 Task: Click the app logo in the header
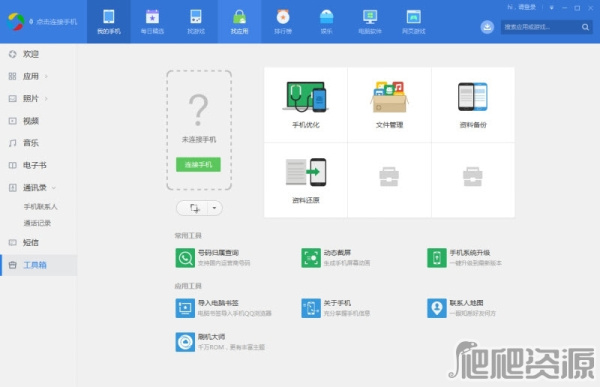(16, 22)
